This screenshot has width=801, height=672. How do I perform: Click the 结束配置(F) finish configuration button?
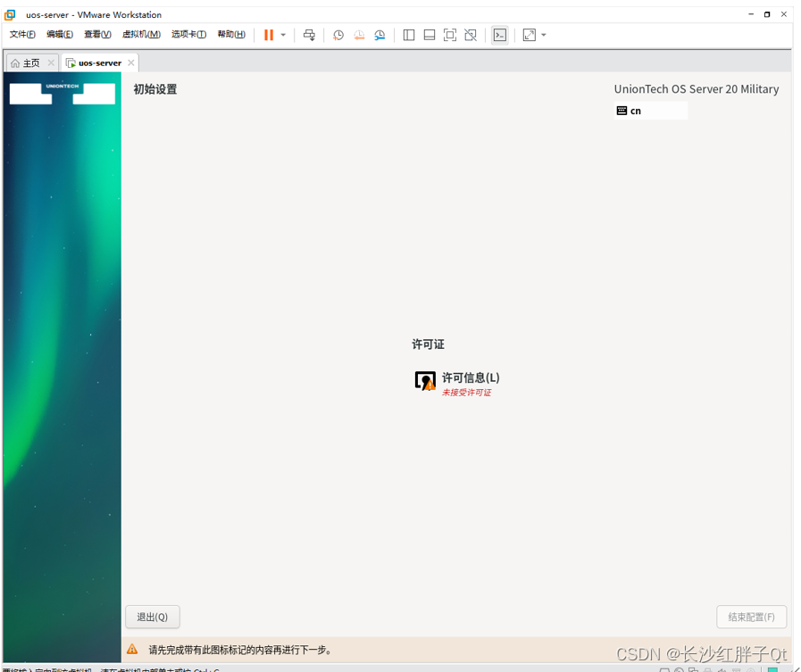click(x=751, y=617)
